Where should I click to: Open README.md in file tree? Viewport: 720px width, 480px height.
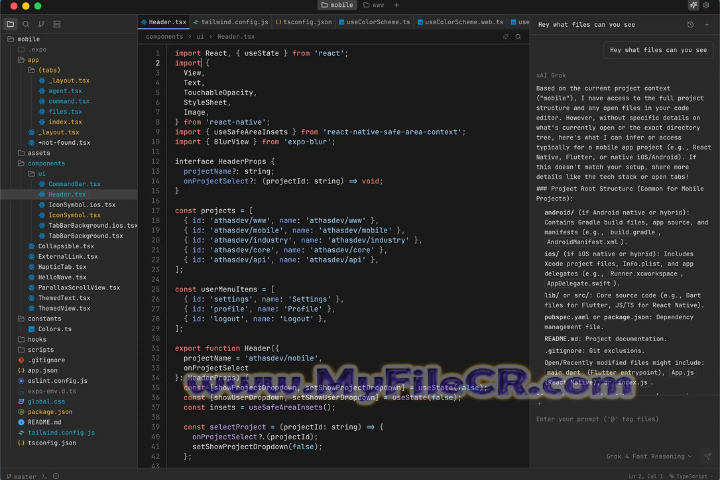coord(39,423)
